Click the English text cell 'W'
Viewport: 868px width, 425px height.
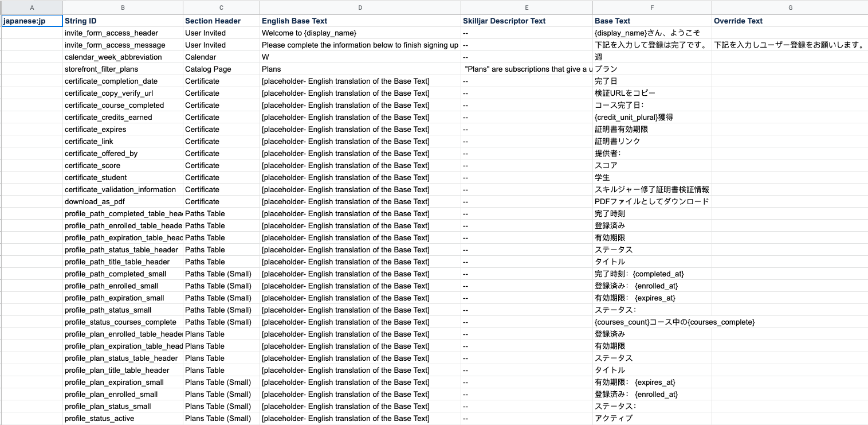360,57
